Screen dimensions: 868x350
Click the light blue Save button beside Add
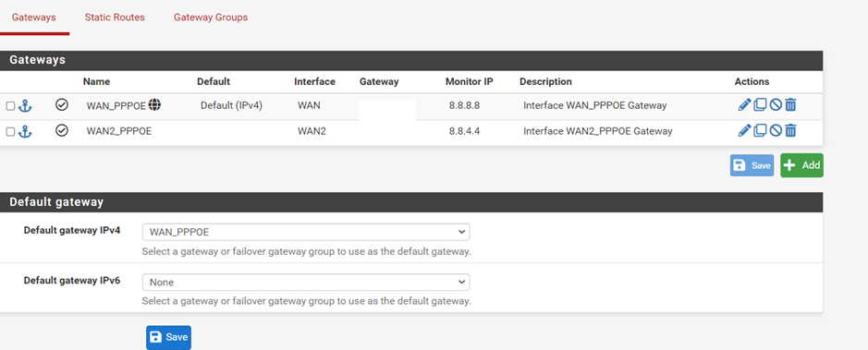pyautogui.click(x=752, y=165)
